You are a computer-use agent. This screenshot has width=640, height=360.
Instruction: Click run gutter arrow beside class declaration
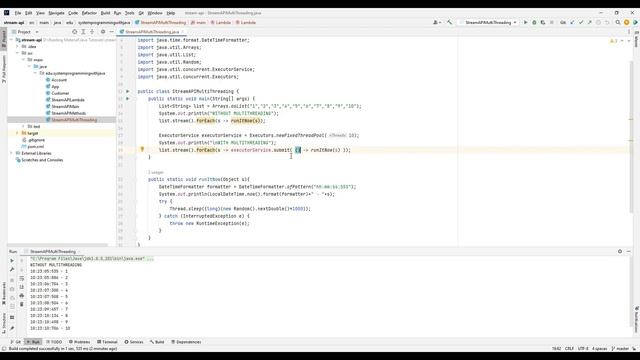tap(127, 91)
